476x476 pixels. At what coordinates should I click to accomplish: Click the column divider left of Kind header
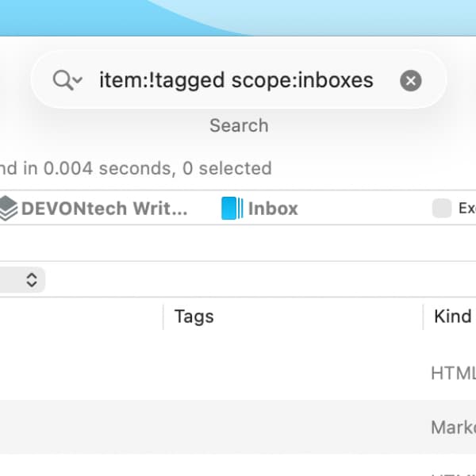tap(424, 317)
